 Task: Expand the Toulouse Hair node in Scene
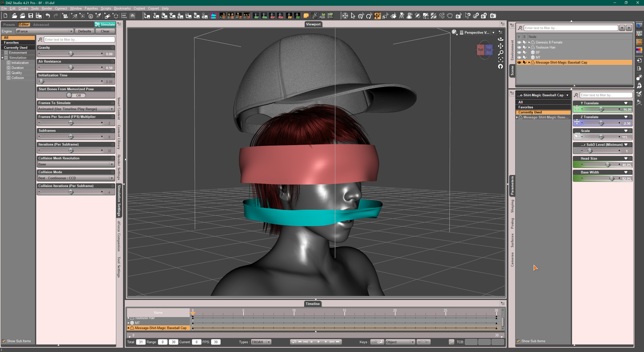pyautogui.click(x=529, y=47)
